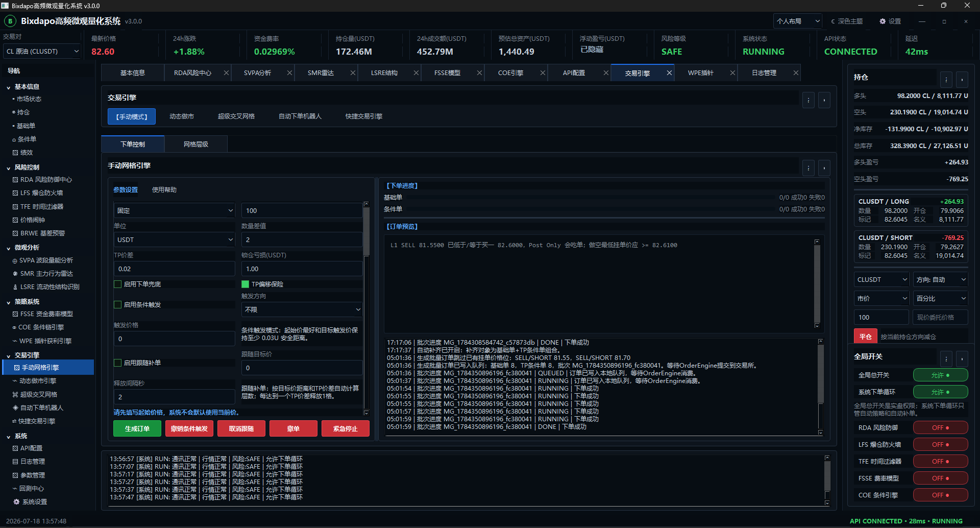The image size is (980, 528).
Task: Open the 交易引擎 panel options menu icon
Action: 808,100
